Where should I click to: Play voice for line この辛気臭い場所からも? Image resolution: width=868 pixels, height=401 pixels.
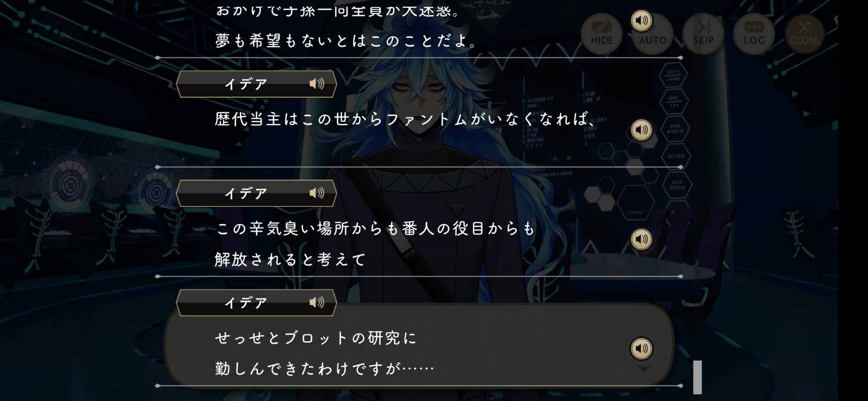tap(641, 239)
